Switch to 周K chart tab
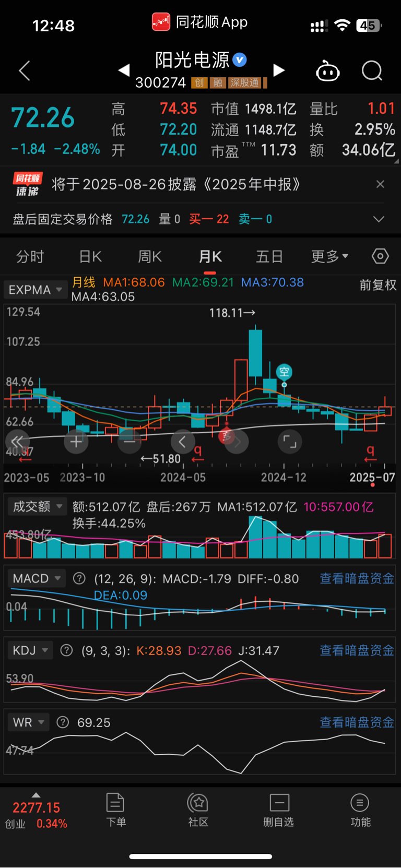The image size is (401, 868). 150,256
